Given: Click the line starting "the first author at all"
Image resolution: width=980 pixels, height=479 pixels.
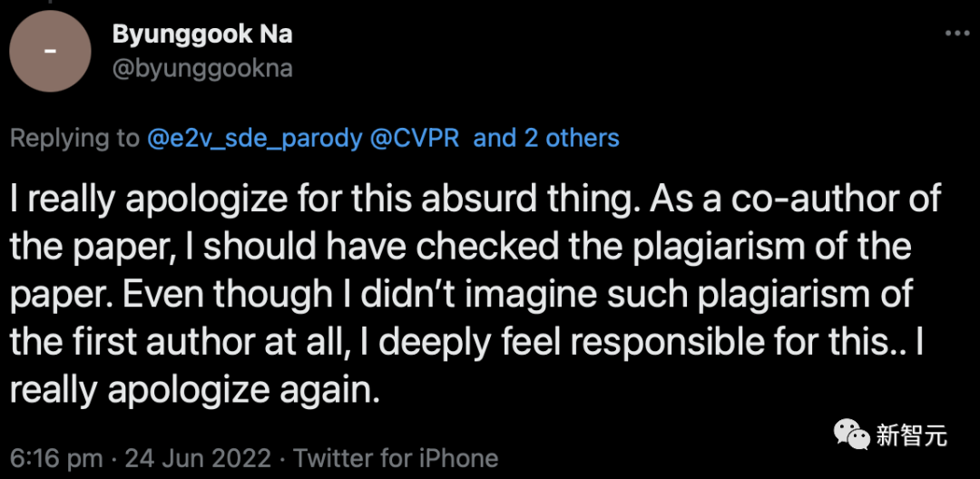Looking at the screenshot, I should pyautogui.click(x=465, y=342).
